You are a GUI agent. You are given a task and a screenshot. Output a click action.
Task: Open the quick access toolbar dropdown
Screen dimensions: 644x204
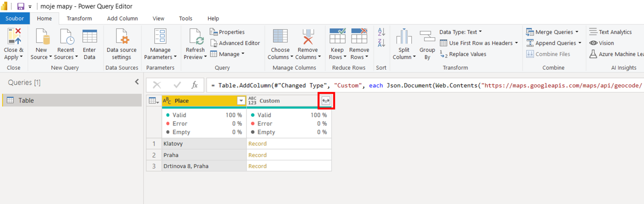pyautogui.click(x=30, y=6)
